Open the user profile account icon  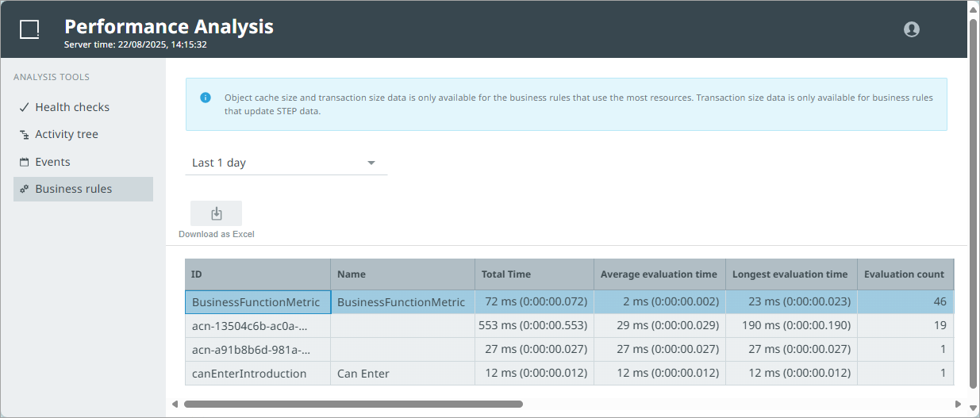point(911,29)
